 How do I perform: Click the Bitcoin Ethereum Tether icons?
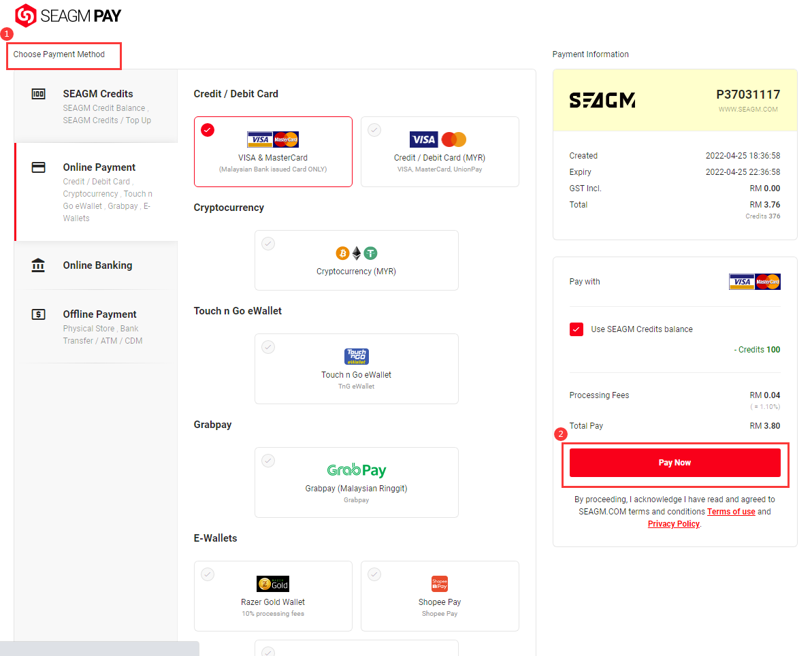tap(356, 253)
